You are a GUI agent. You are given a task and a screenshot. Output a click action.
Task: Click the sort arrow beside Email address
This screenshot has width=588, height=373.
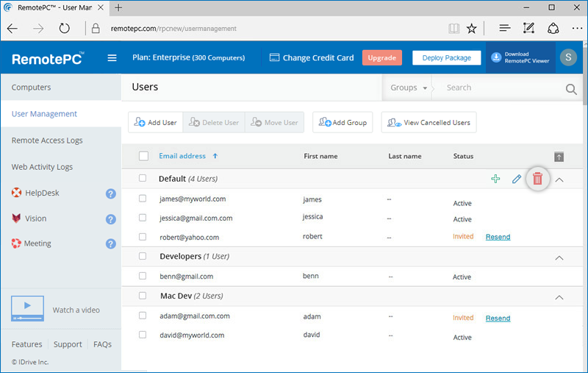215,156
